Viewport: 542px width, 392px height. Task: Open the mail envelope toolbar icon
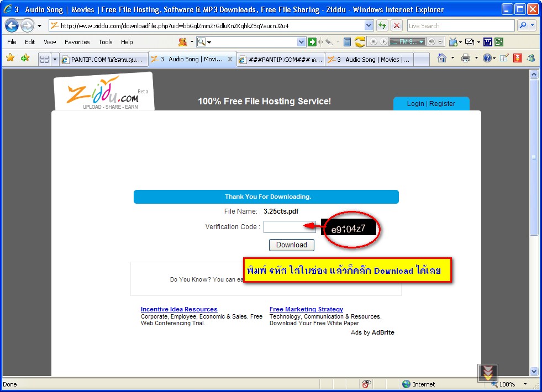coord(470,42)
